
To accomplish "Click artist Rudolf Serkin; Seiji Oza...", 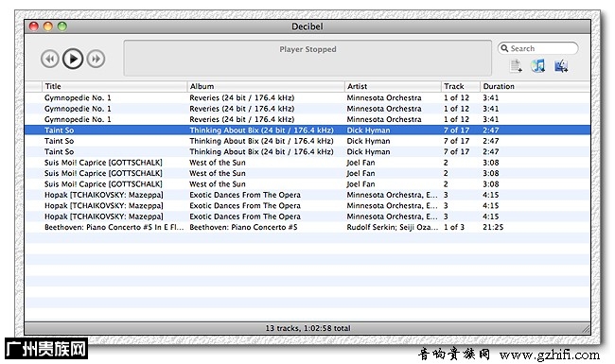I will [393, 227].
